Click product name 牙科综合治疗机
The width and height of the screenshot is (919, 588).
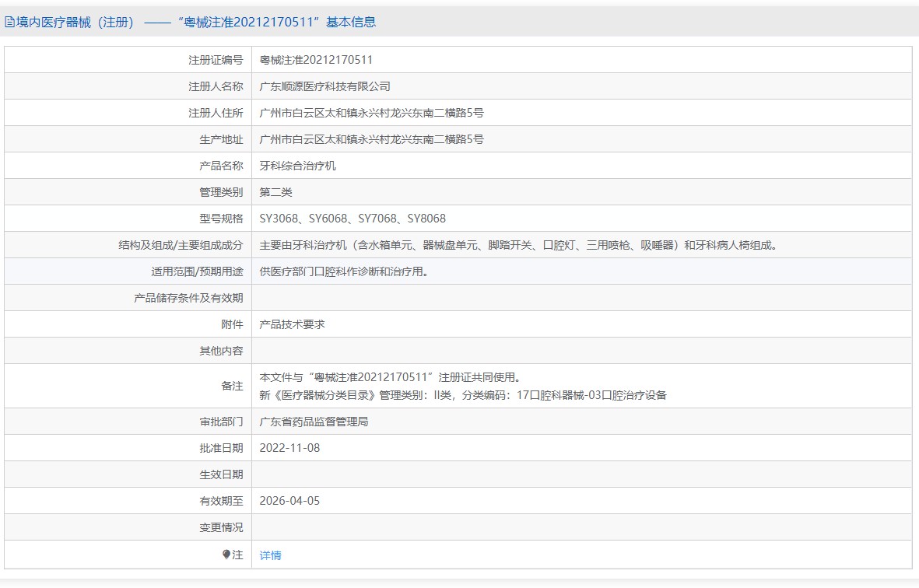pos(298,166)
